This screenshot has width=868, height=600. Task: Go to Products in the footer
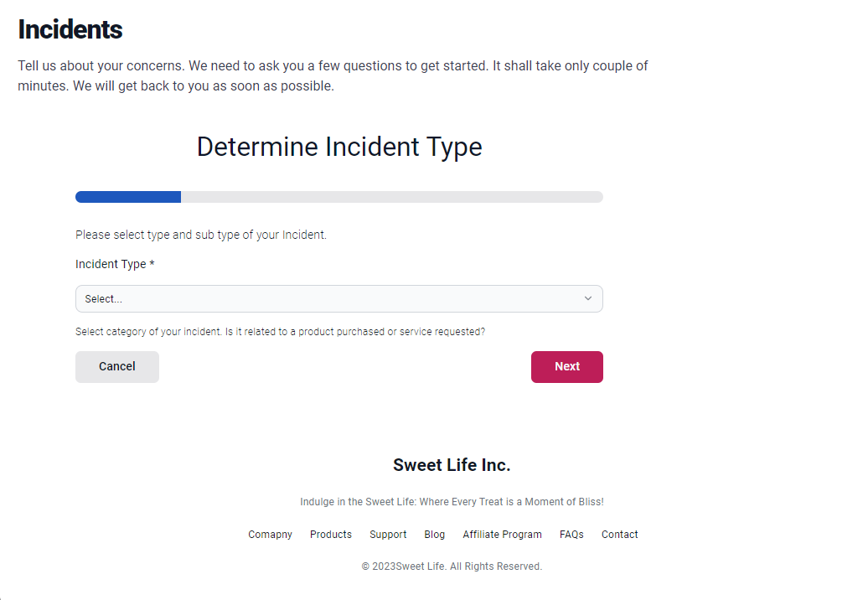(331, 535)
